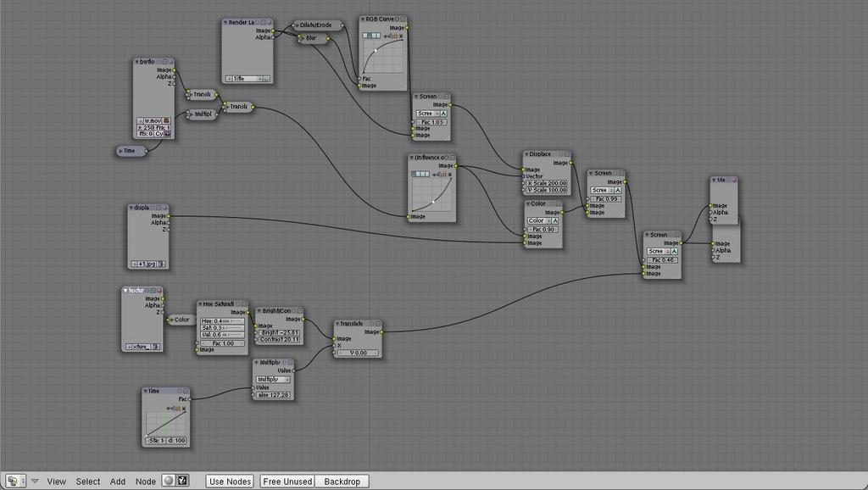Toggle preview sphere on Viewer node header
This screenshot has width=868, height=490.
(734, 180)
